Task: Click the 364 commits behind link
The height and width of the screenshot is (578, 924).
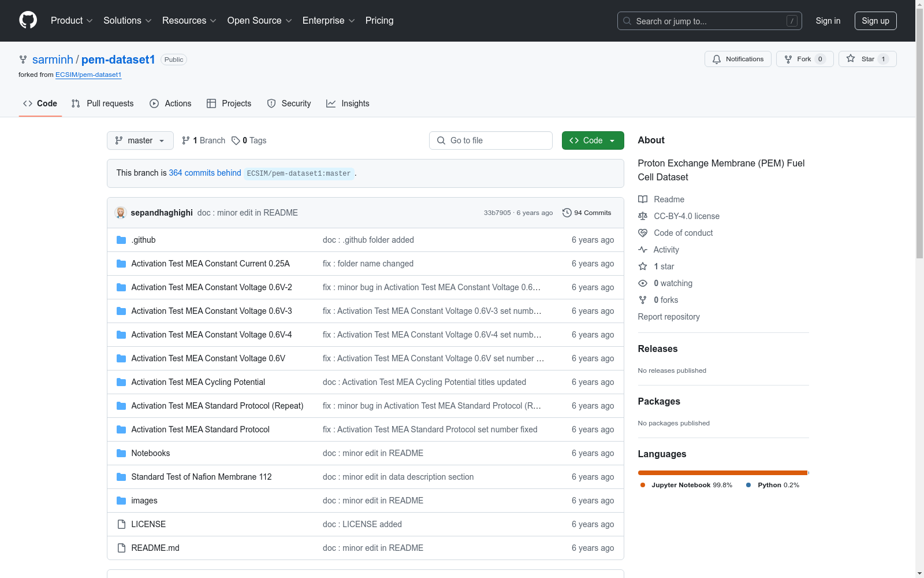Action: pyautogui.click(x=205, y=173)
